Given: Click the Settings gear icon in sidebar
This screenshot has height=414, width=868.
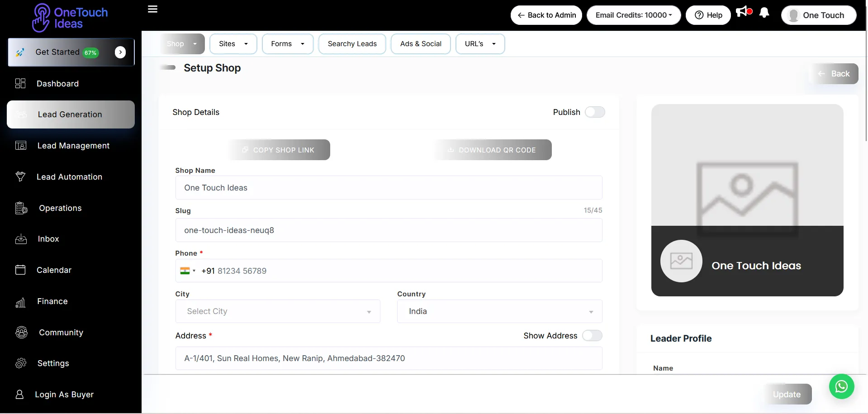Looking at the screenshot, I should (x=21, y=363).
